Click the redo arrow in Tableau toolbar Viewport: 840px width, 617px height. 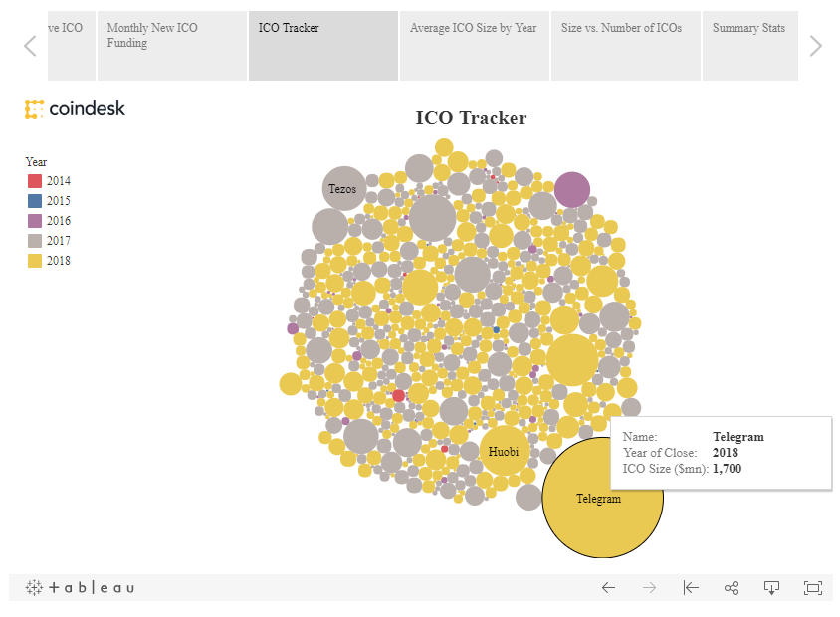point(650,588)
